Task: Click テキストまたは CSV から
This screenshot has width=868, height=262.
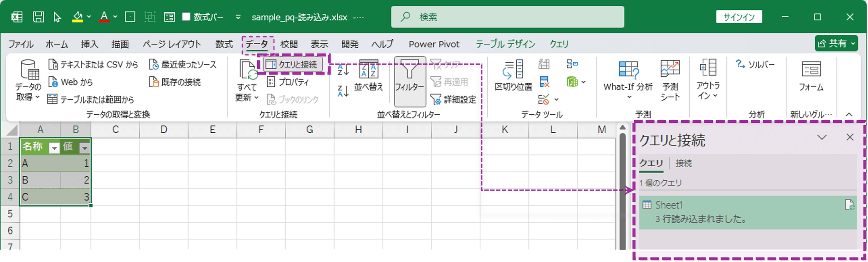Action: tap(93, 65)
